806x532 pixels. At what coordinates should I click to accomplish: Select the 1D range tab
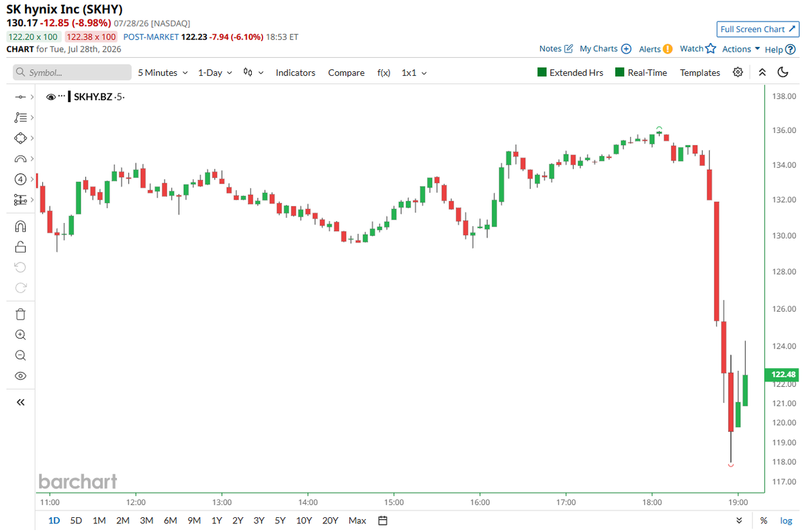pos(54,521)
